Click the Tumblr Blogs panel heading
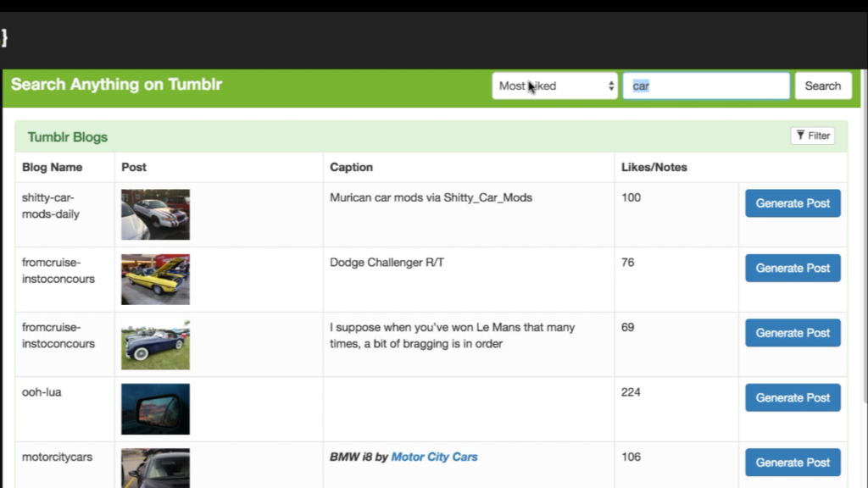Image resolution: width=868 pixels, height=488 pixels. point(68,137)
